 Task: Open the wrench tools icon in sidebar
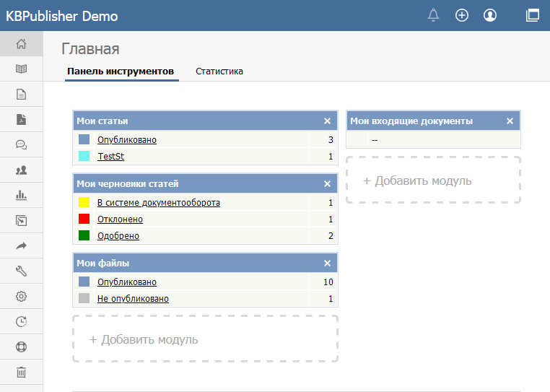pos(21,271)
